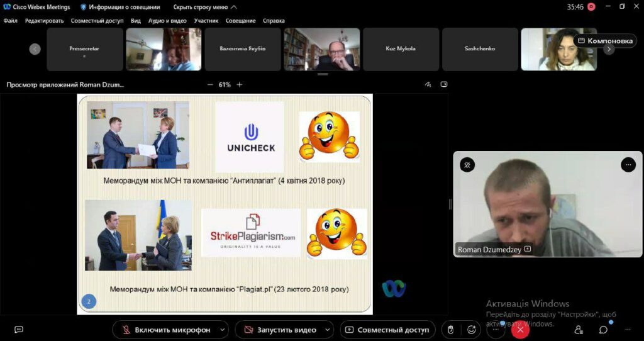644x341 pixels.
Task: Open more options on Roman Dzumedzey's video
Action: (628, 165)
